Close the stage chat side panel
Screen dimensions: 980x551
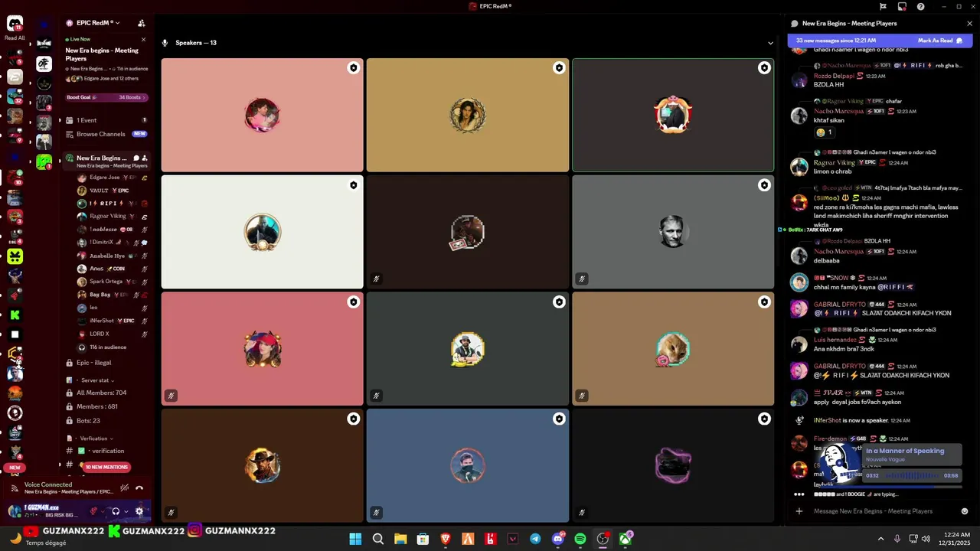[x=969, y=24]
